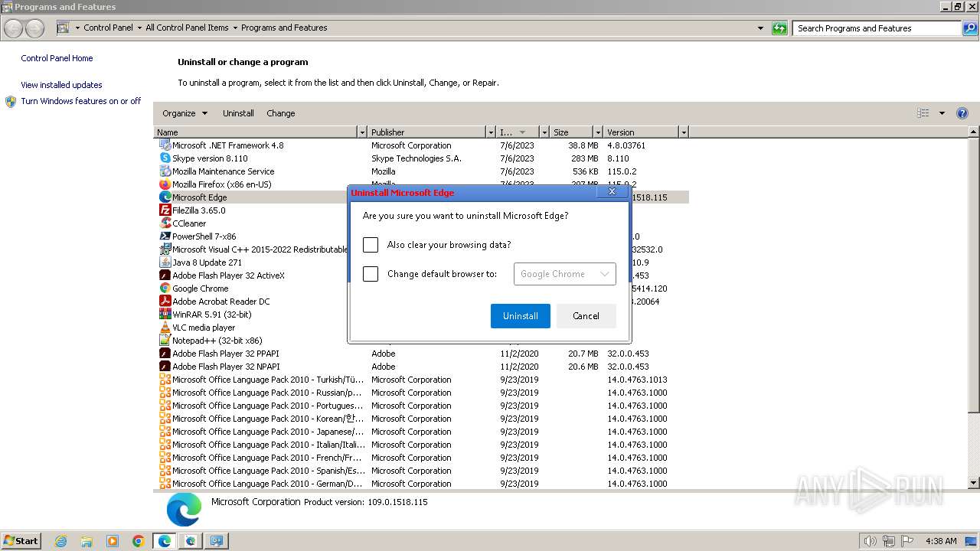Viewport: 980px width, 551px height.
Task: Click the Change toolbar command
Action: 281,113
